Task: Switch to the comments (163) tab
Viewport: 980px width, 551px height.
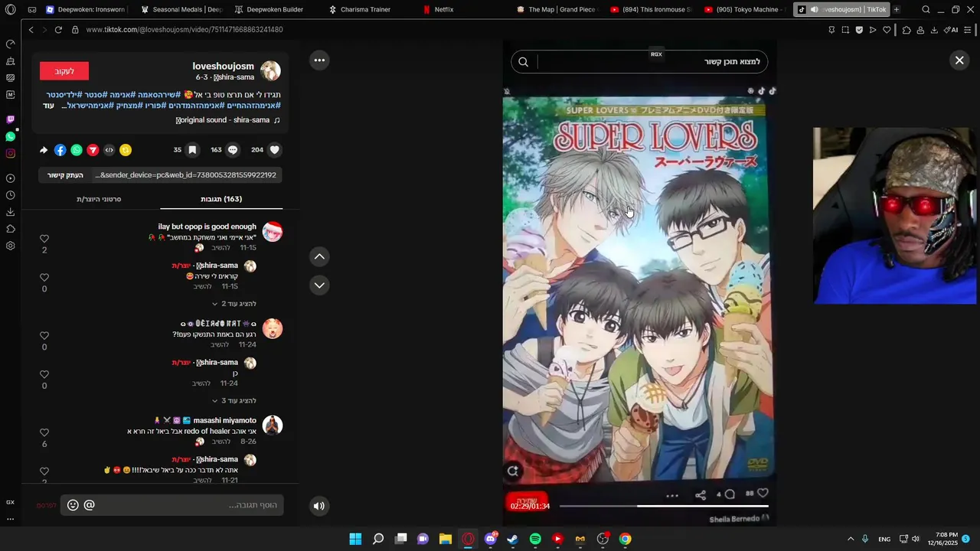Action: (x=221, y=199)
